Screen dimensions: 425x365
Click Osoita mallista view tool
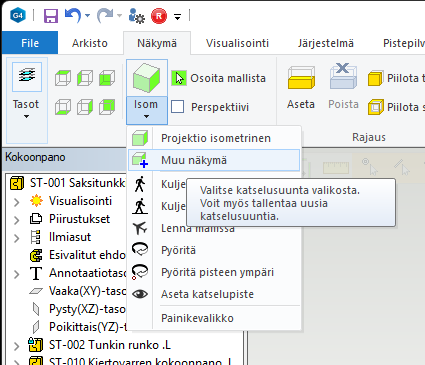219,78
